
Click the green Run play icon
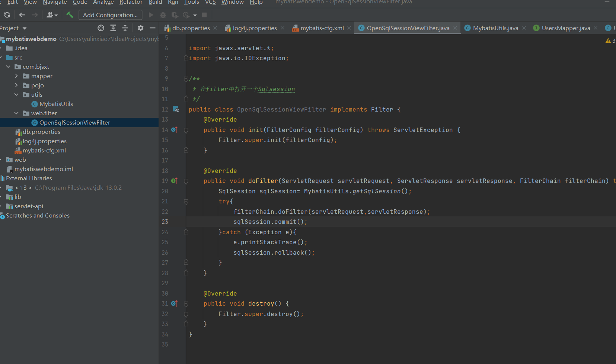point(151,15)
